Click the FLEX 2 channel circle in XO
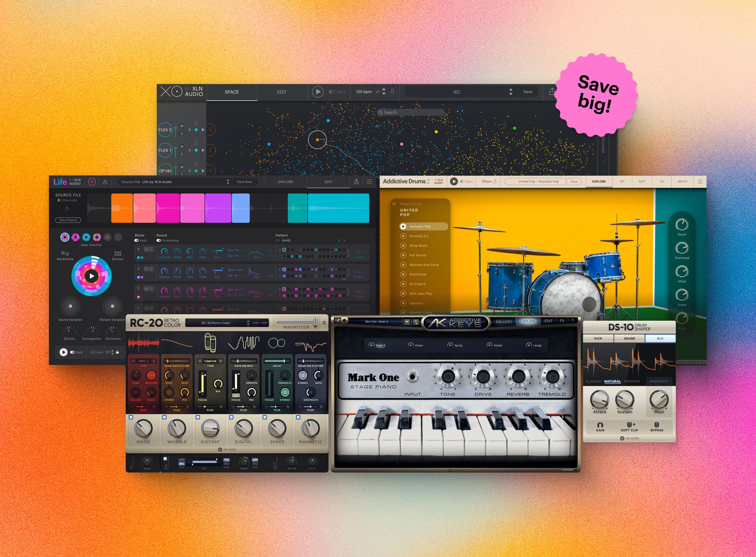Image resolution: width=756 pixels, height=557 pixels. (x=165, y=130)
